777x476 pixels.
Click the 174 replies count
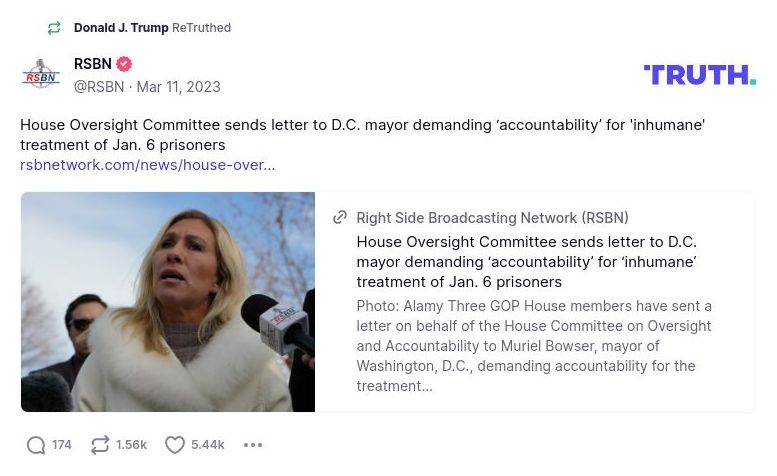click(x=62, y=445)
